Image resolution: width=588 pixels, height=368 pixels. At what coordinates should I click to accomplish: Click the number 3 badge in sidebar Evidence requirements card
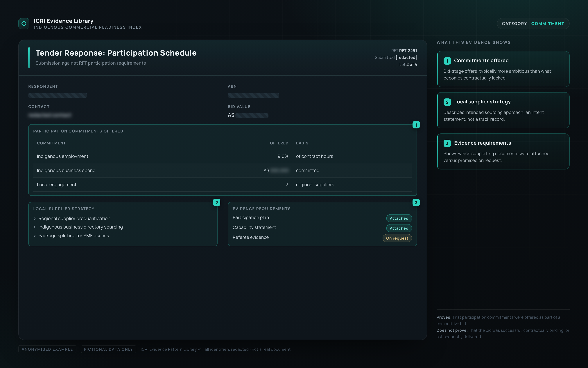click(x=447, y=143)
